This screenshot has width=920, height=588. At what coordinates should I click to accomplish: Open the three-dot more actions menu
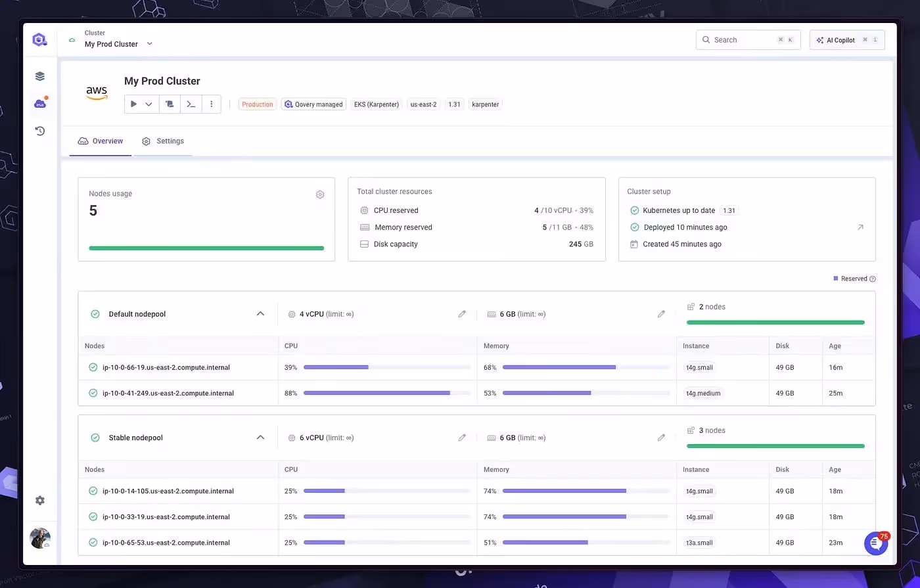tap(211, 104)
